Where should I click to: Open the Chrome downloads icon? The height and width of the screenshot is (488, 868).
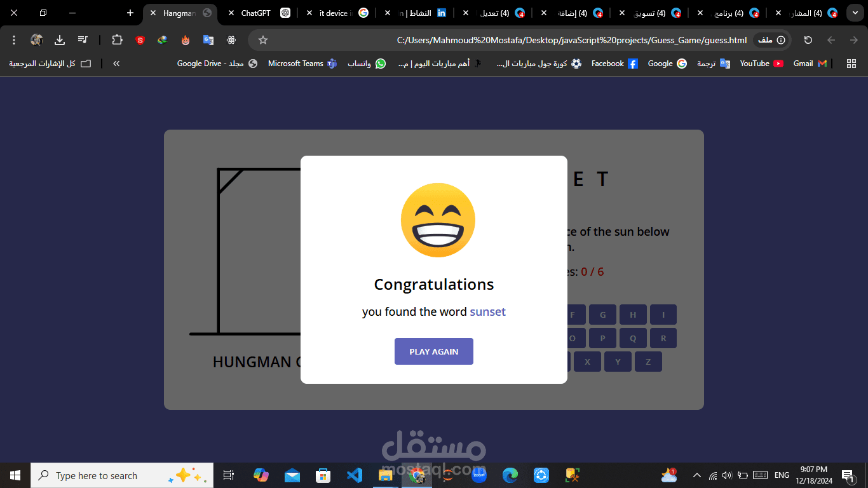pos(60,40)
